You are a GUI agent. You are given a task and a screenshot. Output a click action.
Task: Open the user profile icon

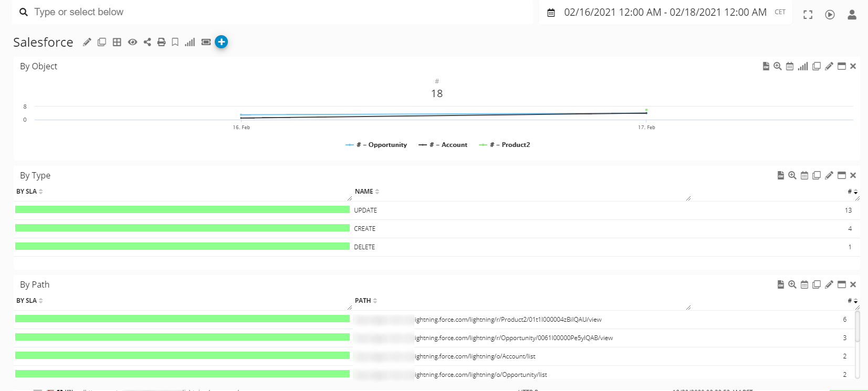coord(852,15)
